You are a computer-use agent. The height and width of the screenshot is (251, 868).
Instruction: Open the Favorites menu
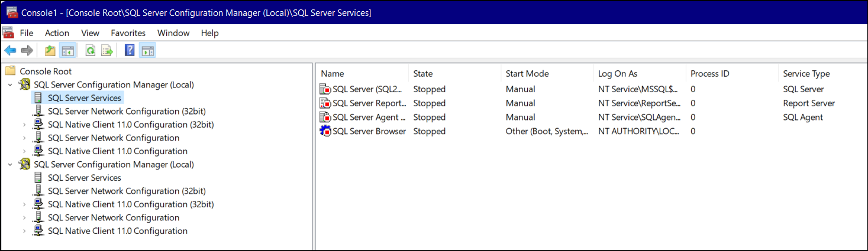(x=128, y=33)
